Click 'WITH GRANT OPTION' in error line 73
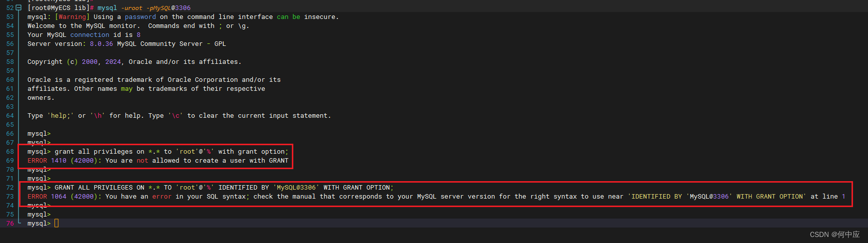Image resolution: width=868 pixels, height=243 pixels. pyautogui.click(x=771, y=197)
